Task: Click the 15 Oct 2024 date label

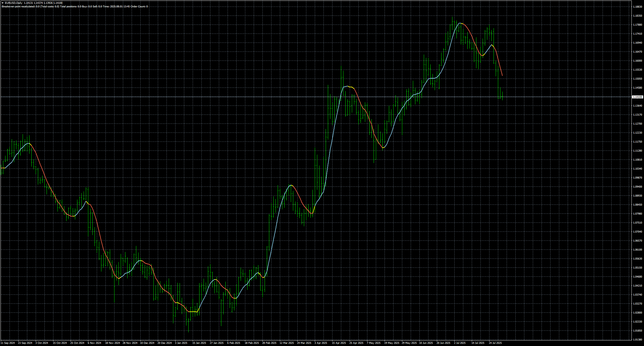Action: click(x=60, y=343)
